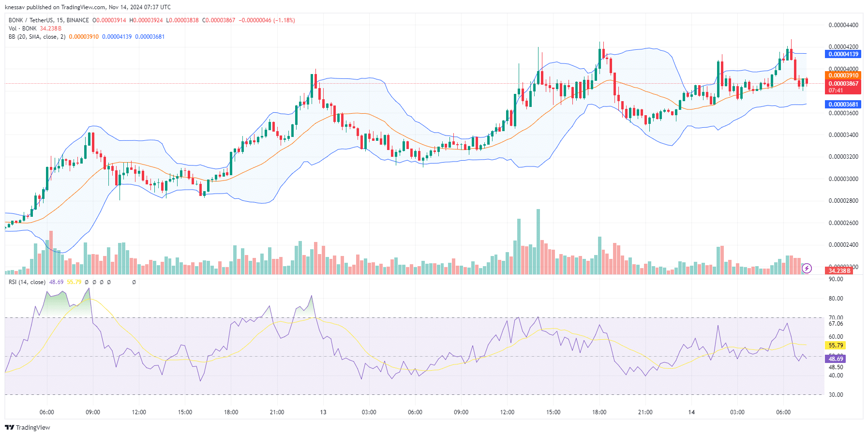868x436 pixels.
Task: Click the date label 13 on time axis
Action: tap(323, 412)
